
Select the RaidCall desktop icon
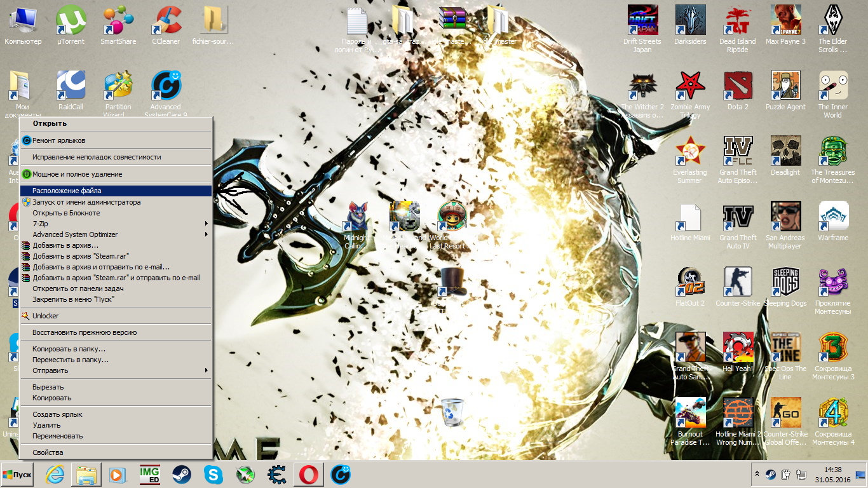click(71, 90)
